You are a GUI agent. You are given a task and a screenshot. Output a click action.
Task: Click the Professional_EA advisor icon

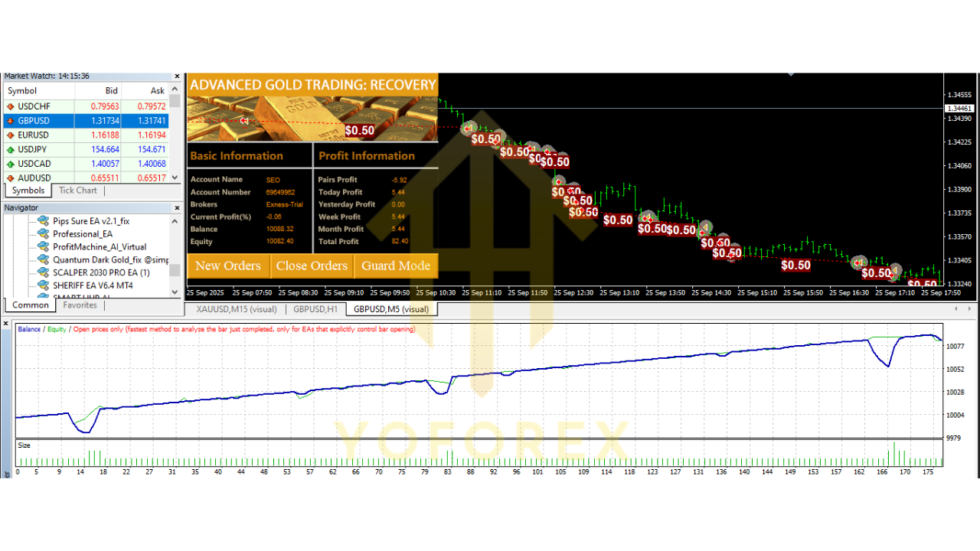click(x=43, y=233)
